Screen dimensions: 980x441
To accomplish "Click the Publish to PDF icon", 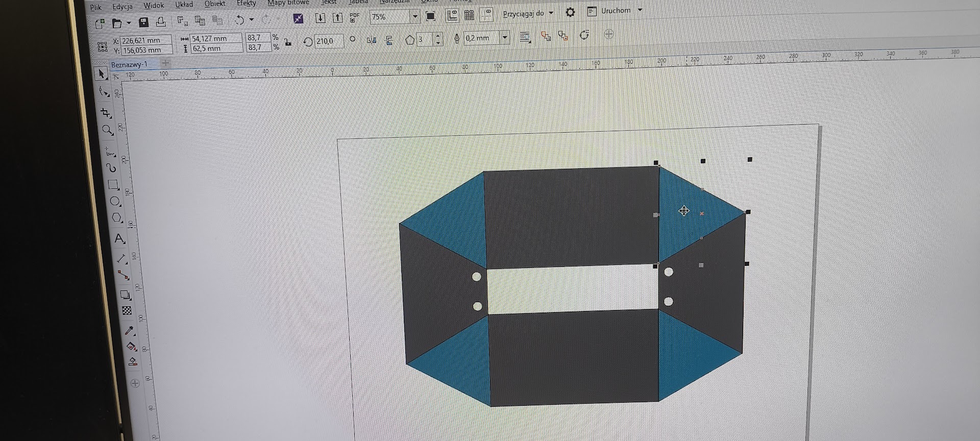I will [355, 17].
